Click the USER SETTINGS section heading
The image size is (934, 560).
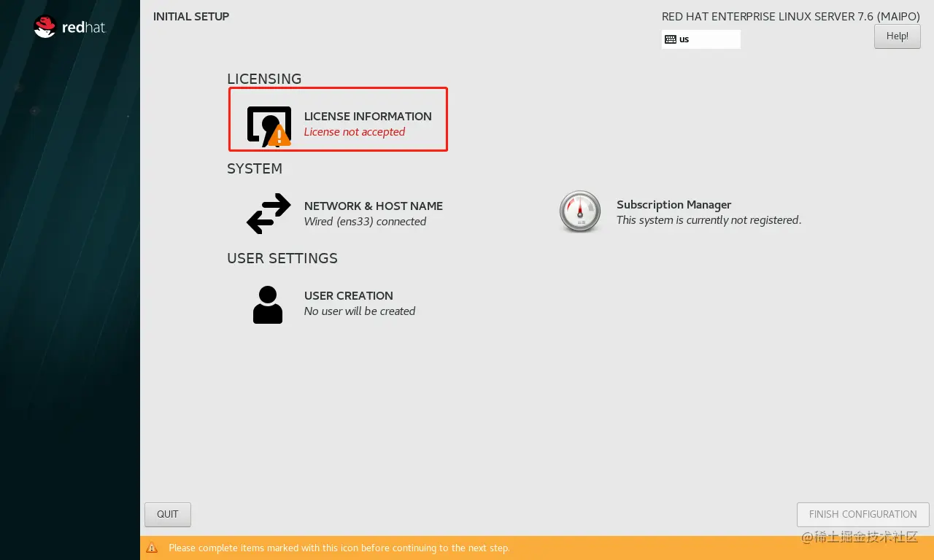click(x=282, y=258)
